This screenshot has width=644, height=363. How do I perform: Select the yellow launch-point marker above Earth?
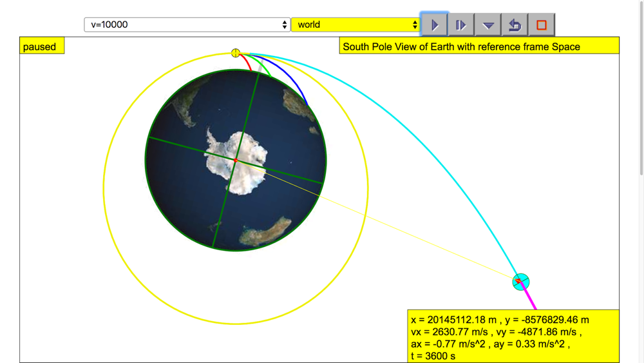click(x=235, y=53)
